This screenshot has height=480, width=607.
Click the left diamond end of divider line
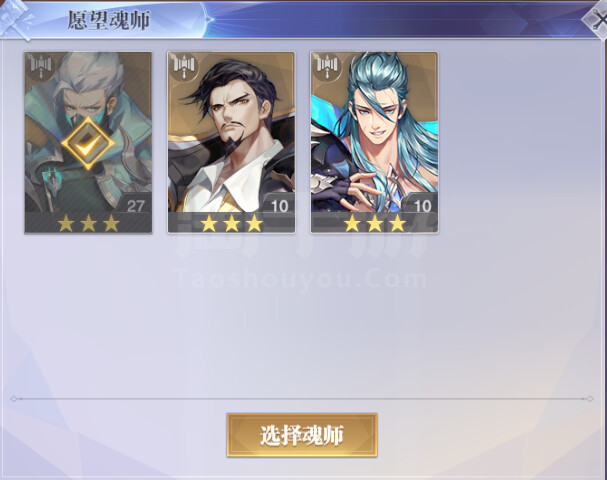[x=14, y=399]
